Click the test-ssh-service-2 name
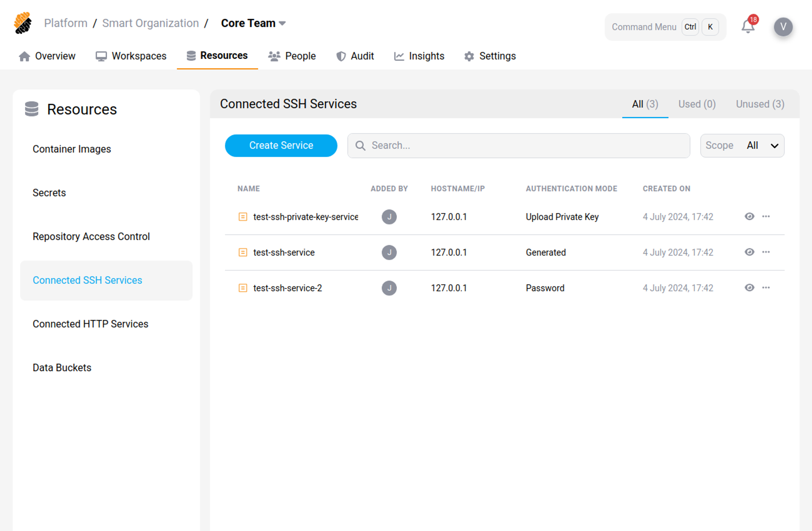 tap(287, 288)
